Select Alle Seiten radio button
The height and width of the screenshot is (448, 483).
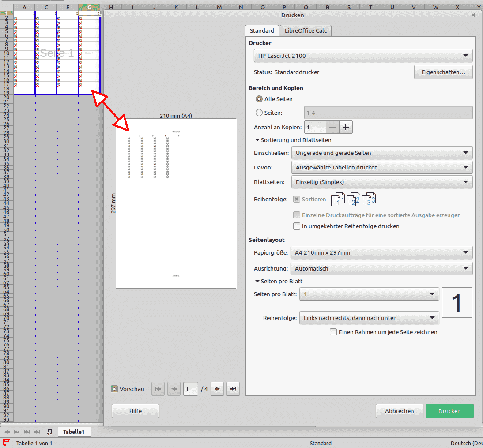point(259,99)
